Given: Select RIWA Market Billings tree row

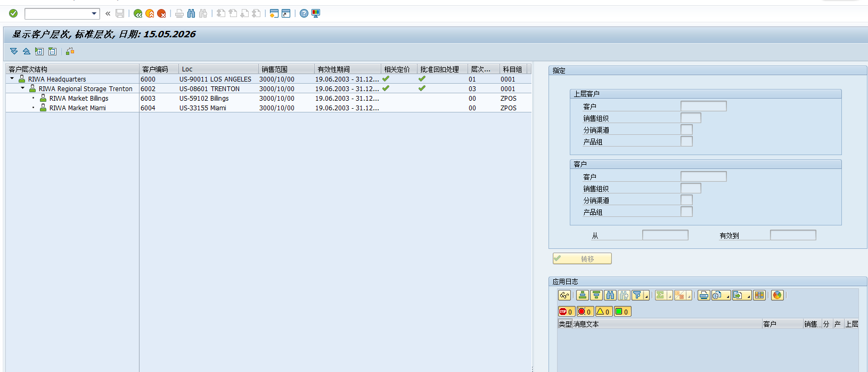Looking at the screenshot, I should pyautogui.click(x=79, y=98).
